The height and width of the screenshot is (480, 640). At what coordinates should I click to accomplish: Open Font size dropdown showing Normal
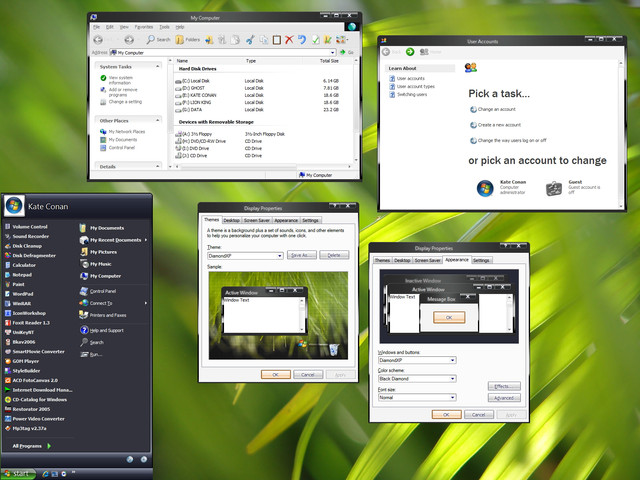click(x=417, y=398)
